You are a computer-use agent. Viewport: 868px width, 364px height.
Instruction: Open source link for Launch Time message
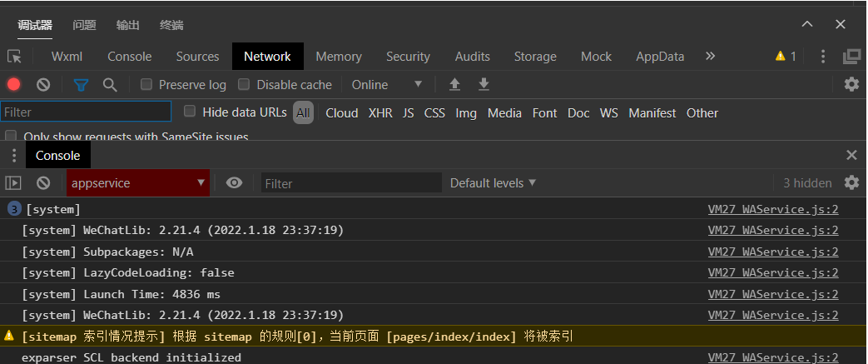pos(773,294)
